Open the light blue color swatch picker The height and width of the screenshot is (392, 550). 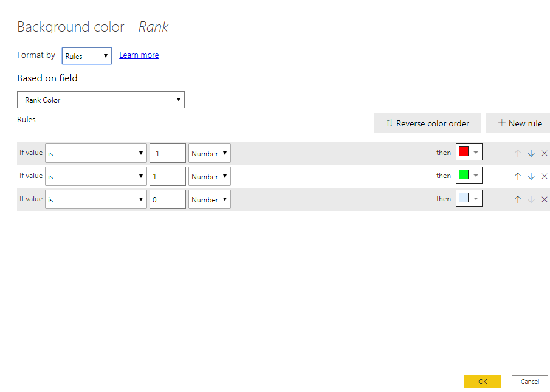tap(469, 198)
